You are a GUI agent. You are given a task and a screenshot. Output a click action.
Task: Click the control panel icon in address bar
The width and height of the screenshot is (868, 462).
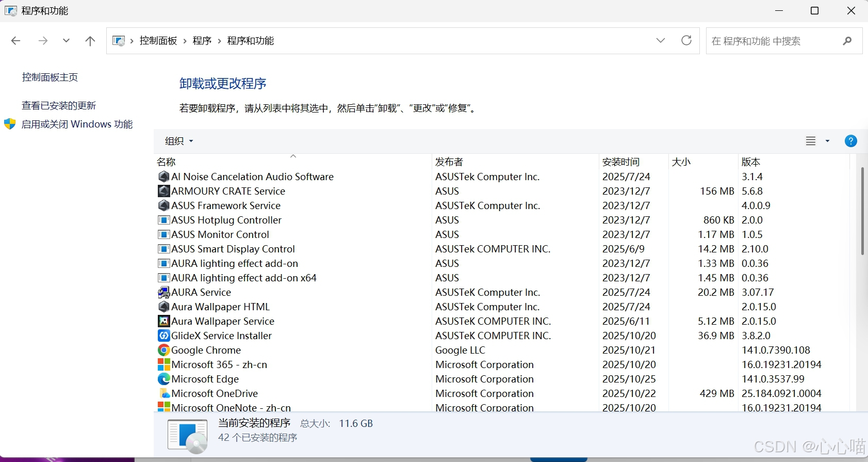click(x=119, y=41)
